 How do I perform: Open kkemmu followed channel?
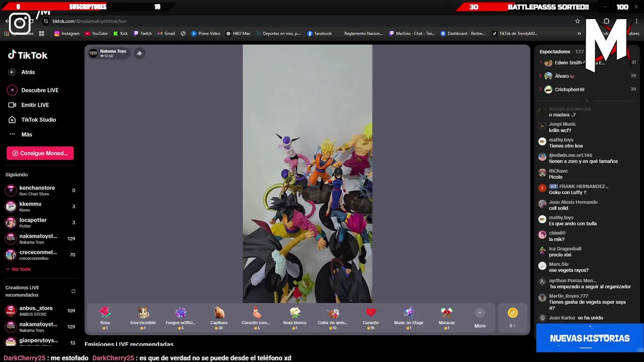pyautogui.click(x=40, y=207)
